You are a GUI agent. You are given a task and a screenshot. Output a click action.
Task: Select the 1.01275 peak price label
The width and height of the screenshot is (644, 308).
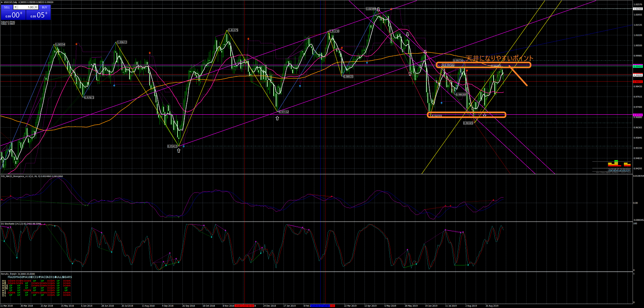[x=233, y=30]
